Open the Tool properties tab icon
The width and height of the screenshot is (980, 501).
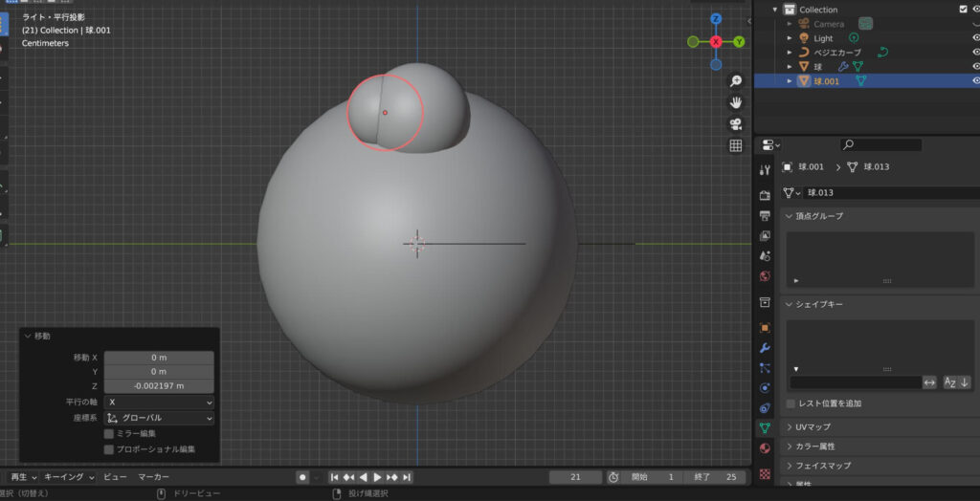[x=765, y=170]
